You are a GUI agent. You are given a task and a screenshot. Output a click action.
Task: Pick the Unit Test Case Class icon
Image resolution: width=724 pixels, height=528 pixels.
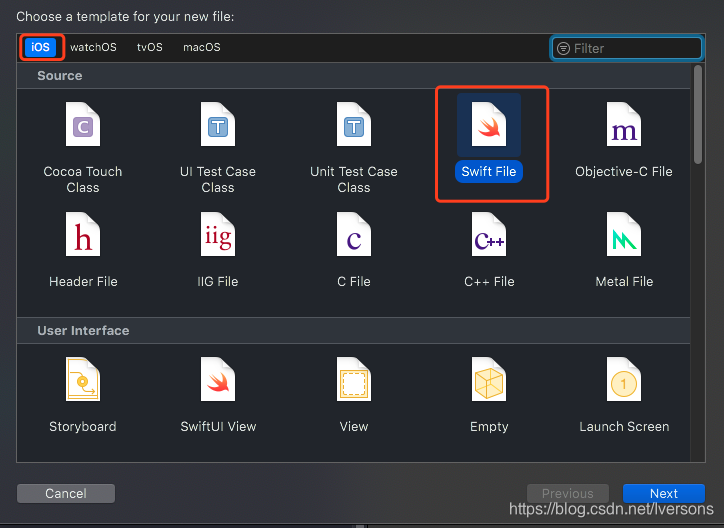[x=354, y=124]
